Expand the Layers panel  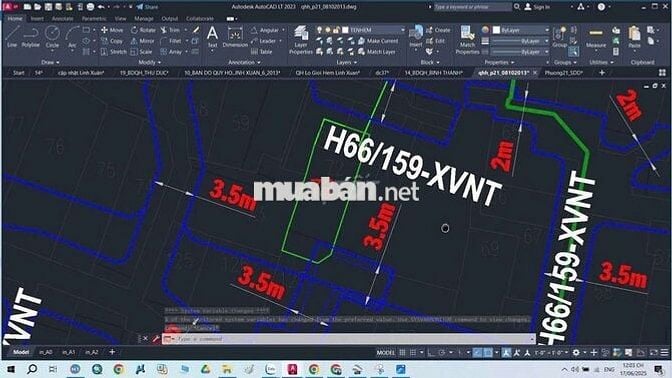[347, 63]
